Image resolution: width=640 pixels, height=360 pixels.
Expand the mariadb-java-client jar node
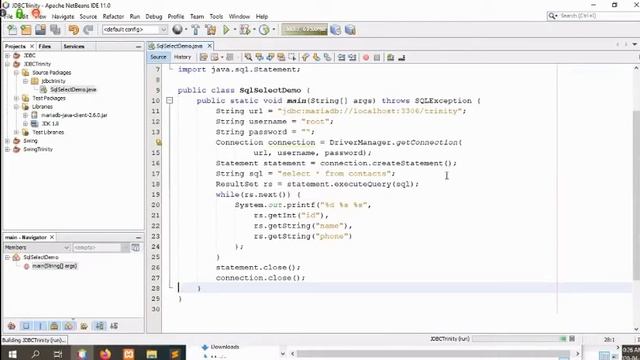coord(25,115)
